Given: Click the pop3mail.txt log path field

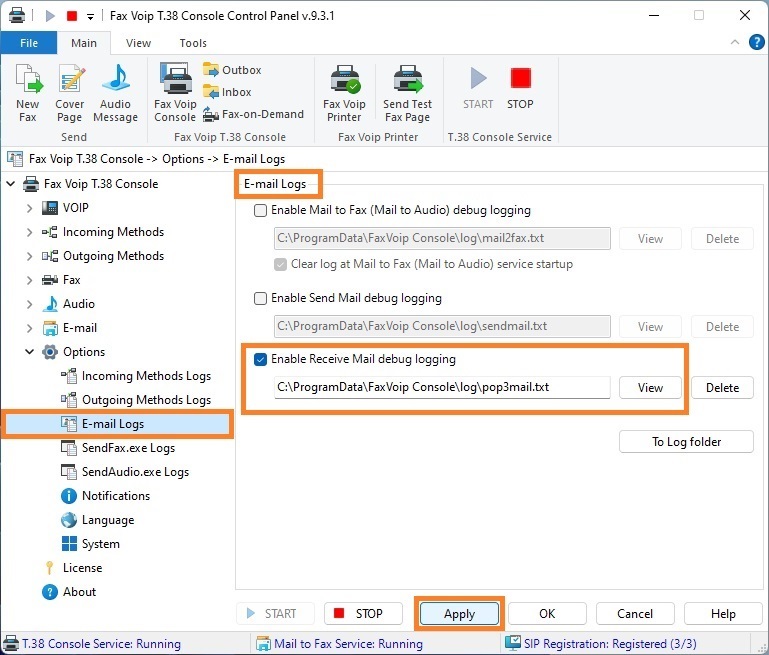Looking at the screenshot, I should [442, 387].
